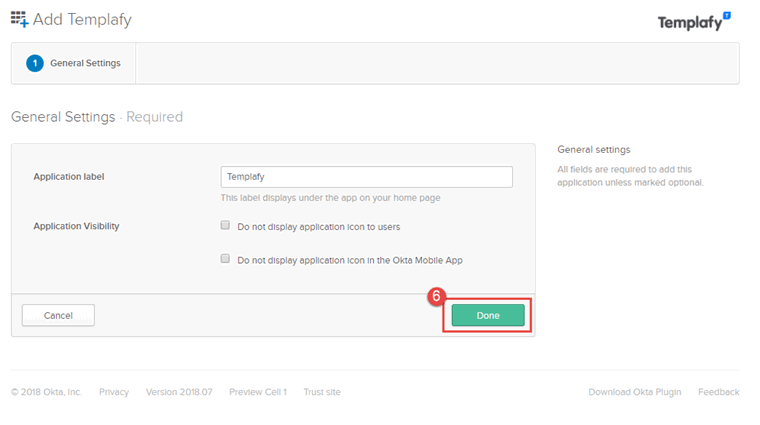Viewport: 760px width, 425px height.
Task: Click the red step 6 marker
Action: tap(436, 296)
